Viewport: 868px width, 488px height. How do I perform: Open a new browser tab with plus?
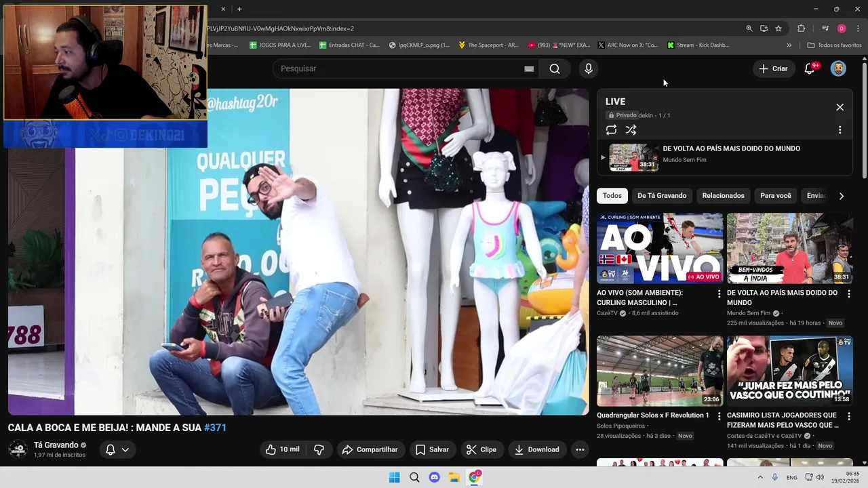click(239, 9)
